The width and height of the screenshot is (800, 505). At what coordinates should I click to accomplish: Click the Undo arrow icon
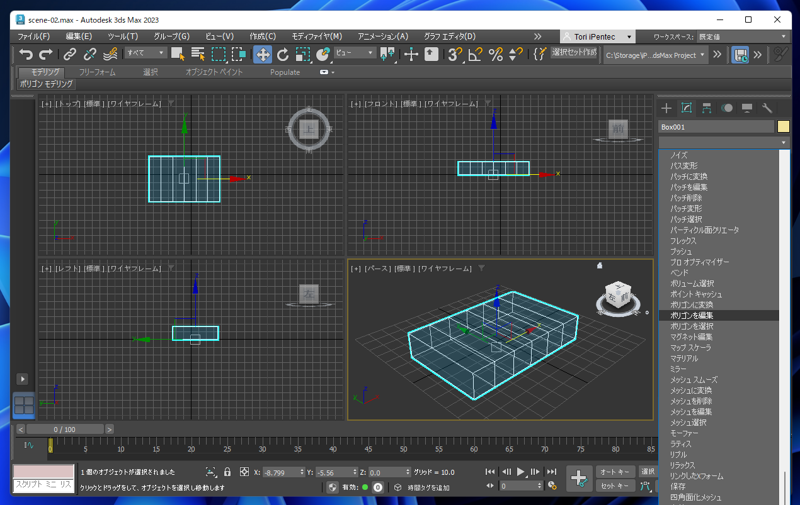click(x=25, y=54)
